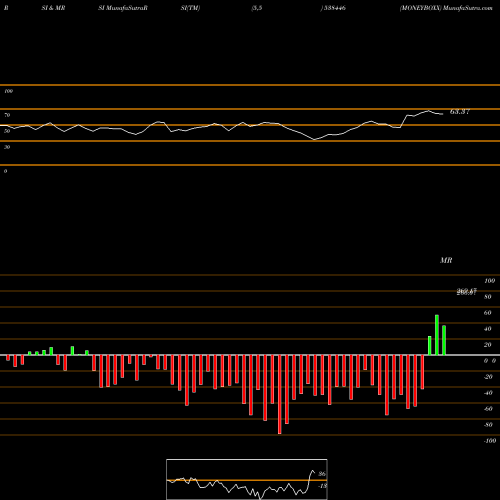Click the MR heading above the histogram
The image size is (500, 500).
coord(446,260)
